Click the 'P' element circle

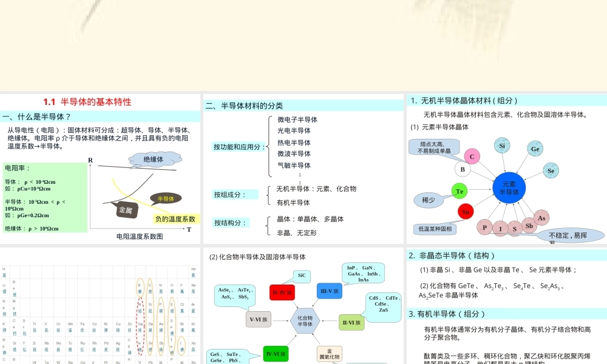pos(484,227)
